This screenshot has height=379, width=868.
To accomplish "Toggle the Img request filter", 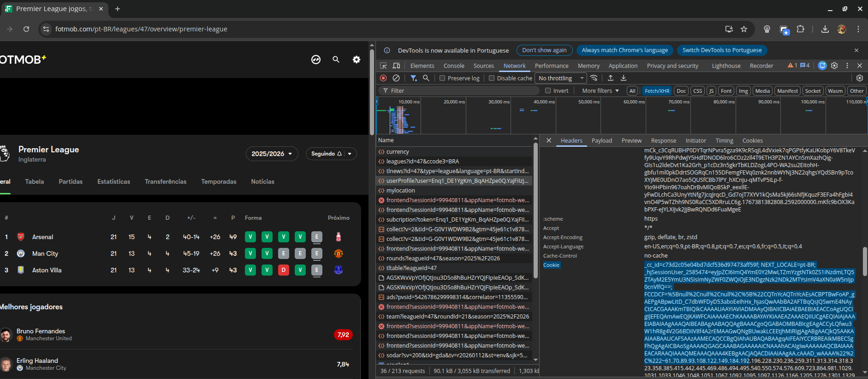I will click(x=743, y=91).
